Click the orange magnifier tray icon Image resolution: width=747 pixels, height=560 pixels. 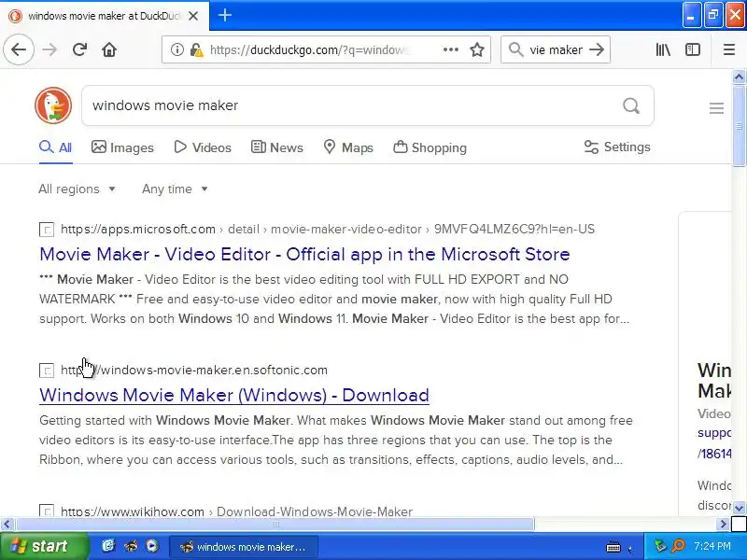[678, 546]
